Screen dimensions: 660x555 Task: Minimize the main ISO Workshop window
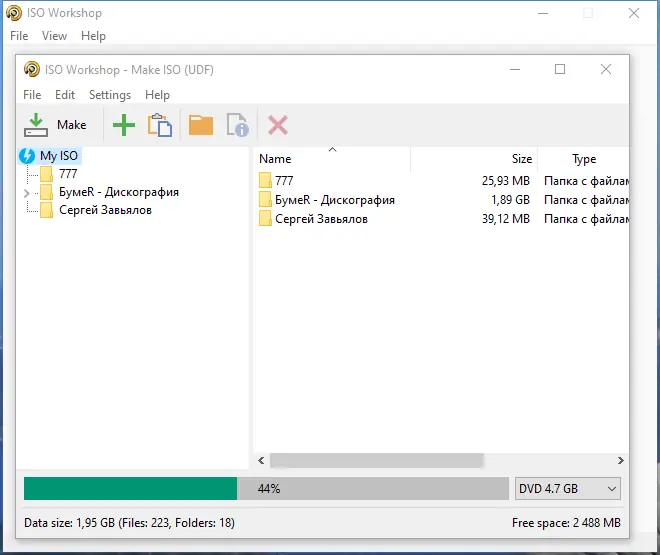543,13
